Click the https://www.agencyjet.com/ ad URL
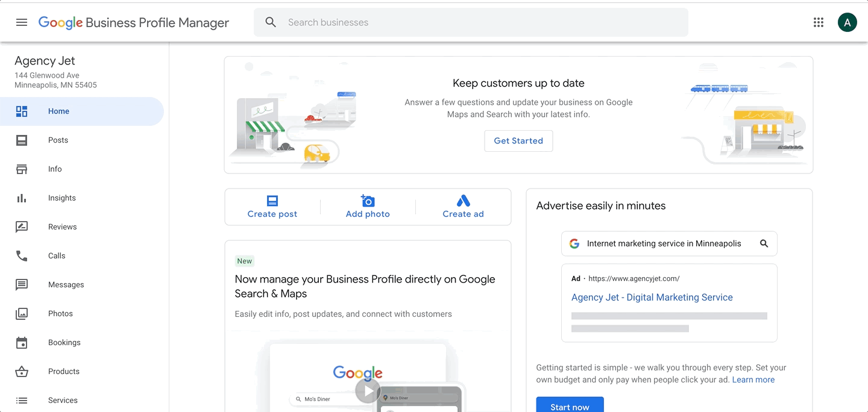This screenshot has height=412, width=868. pyautogui.click(x=634, y=279)
